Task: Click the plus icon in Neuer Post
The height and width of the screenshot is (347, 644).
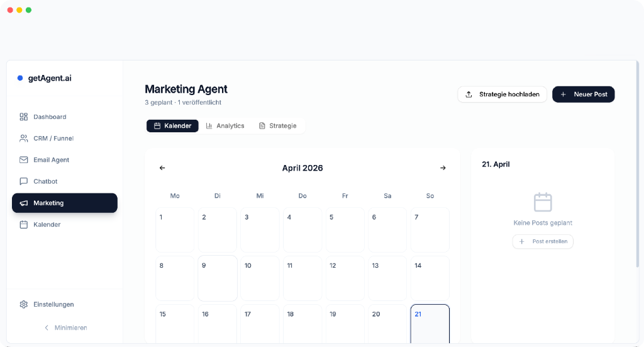Action: pos(563,94)
